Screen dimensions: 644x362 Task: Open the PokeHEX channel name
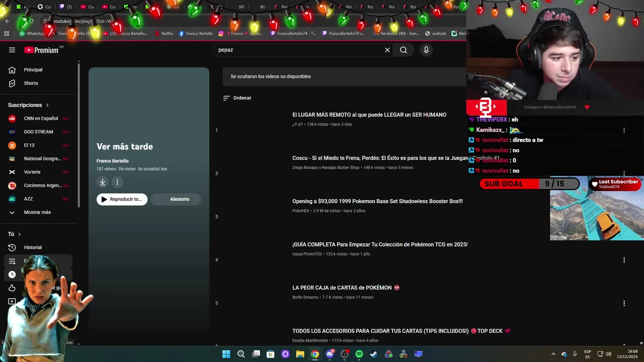pos(300,211)
